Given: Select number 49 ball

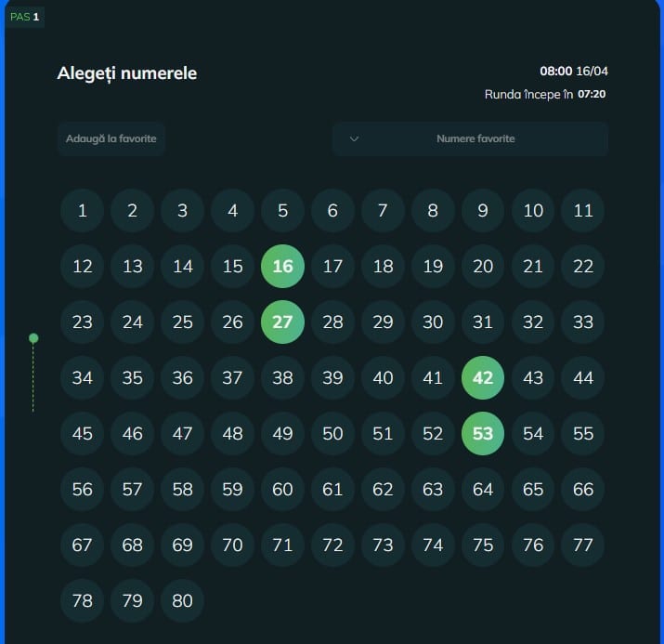Looking at the screenshot, I should (282, 433).
